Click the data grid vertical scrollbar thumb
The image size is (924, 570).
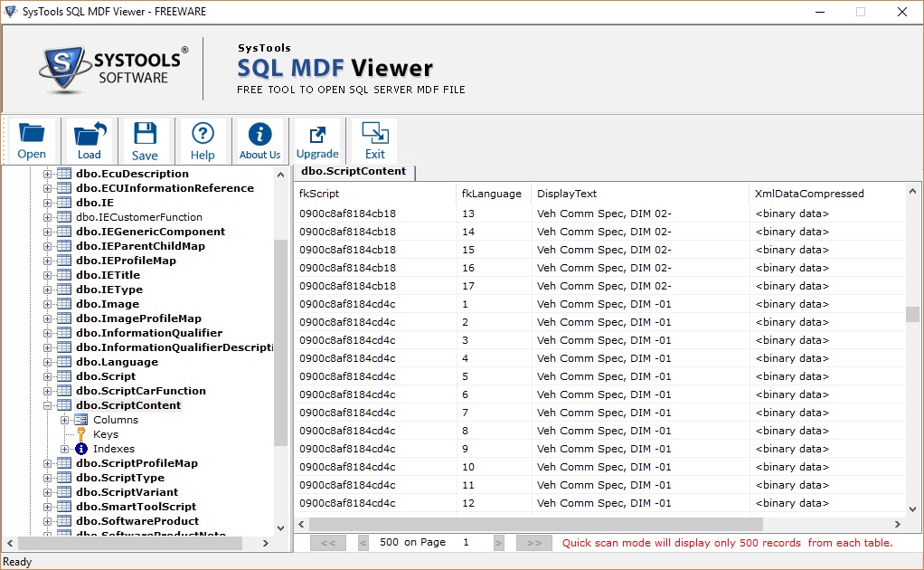tap(912, 314)
